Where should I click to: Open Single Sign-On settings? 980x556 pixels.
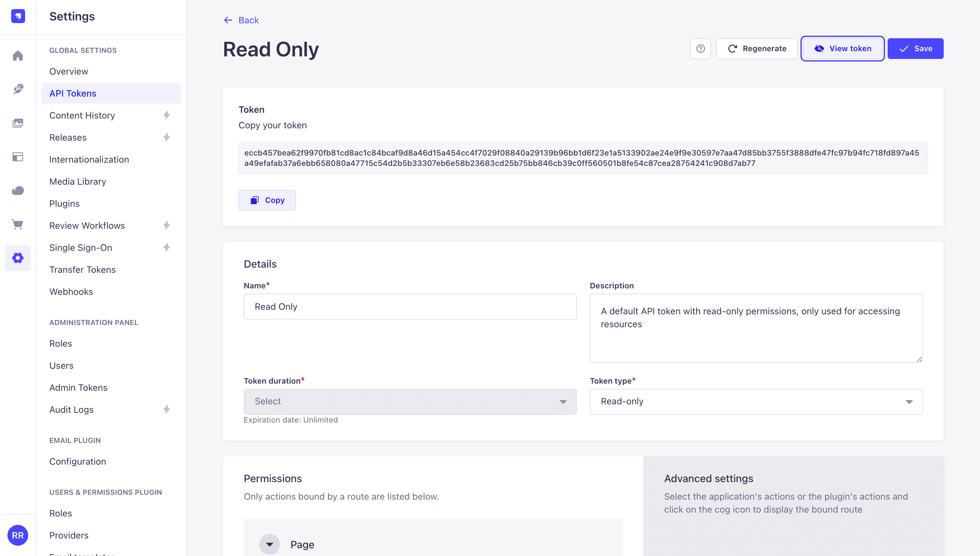(x=111, y=248)
